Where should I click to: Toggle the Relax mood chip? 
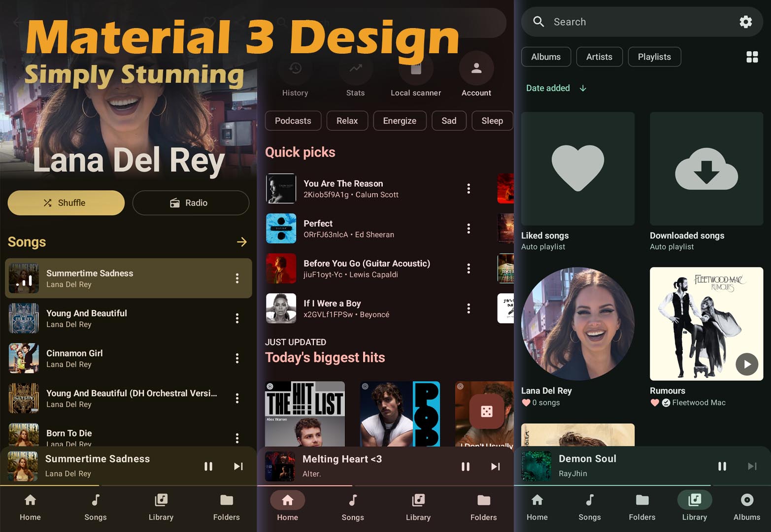tap(347, 121)
